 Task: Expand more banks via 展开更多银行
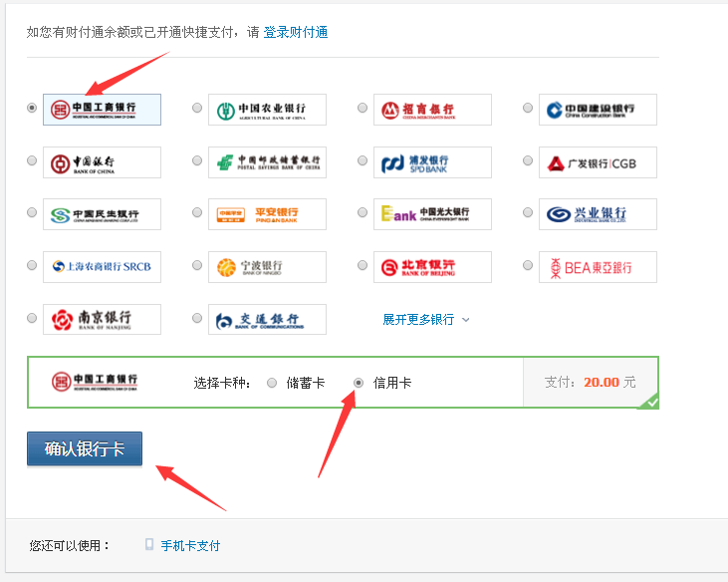[418, 320]
